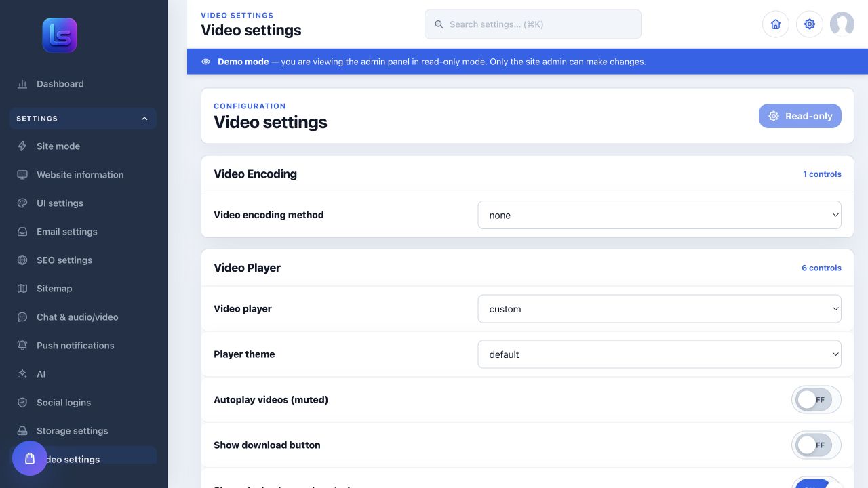Toggle Autoplay videos (muted) switch
Viewport: 868px width, 488px height.
(816, 400)
